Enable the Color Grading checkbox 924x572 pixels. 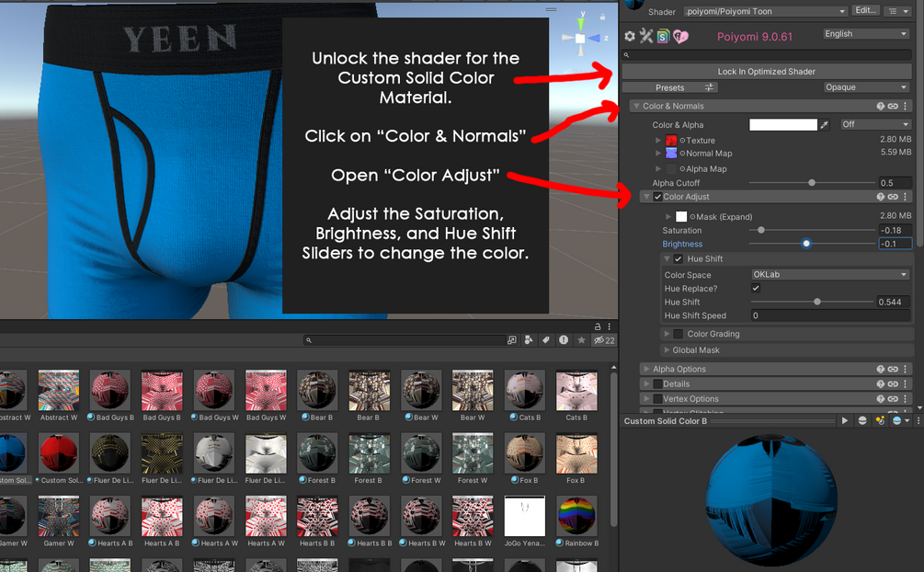pos(679,334)
